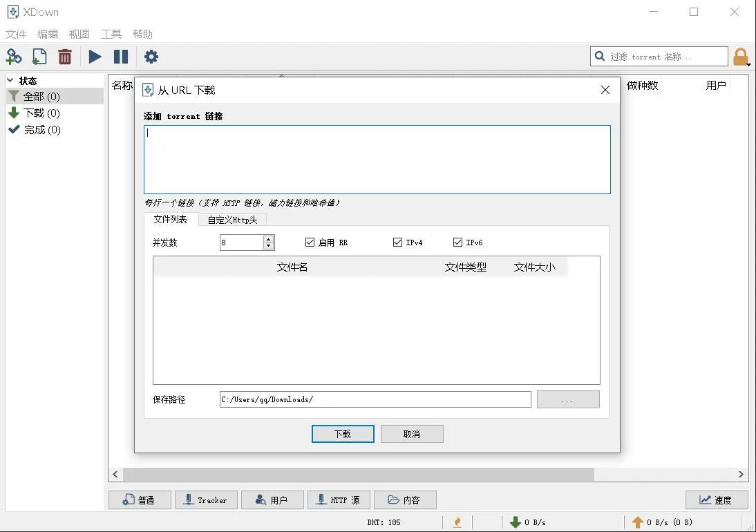Click the 取消 button
Screen dimensions: 756x532
click(412, 434)
